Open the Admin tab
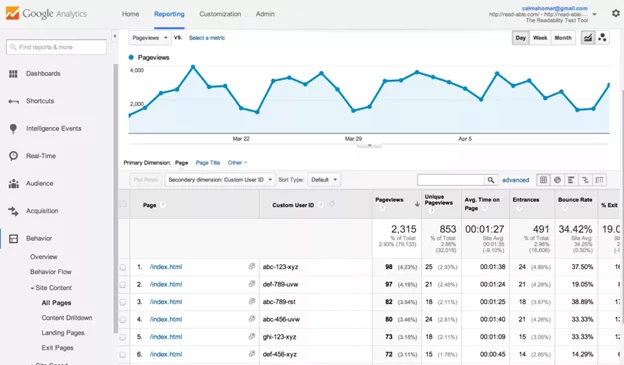Screen dimensions: 624x365 pos(265,14)
